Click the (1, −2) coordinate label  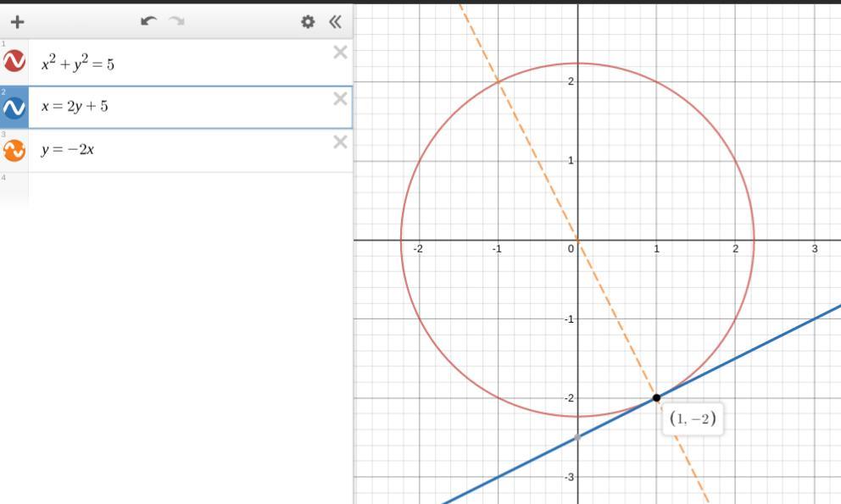693,418
